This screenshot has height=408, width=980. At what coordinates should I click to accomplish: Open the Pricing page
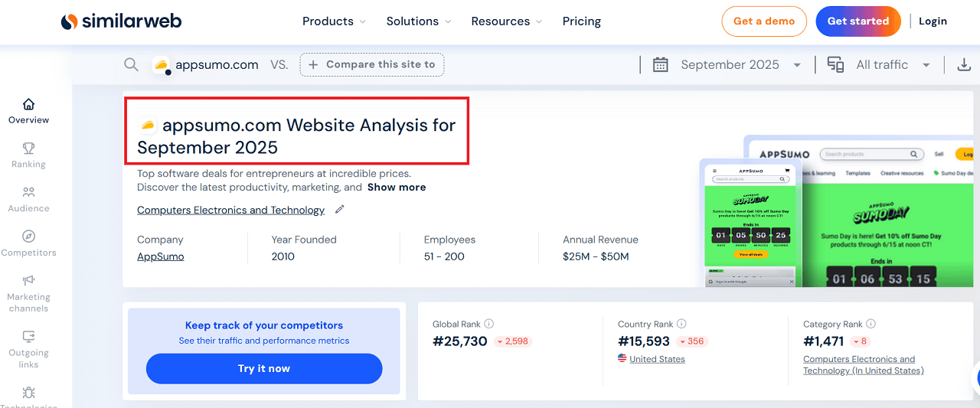click(582, 21)
